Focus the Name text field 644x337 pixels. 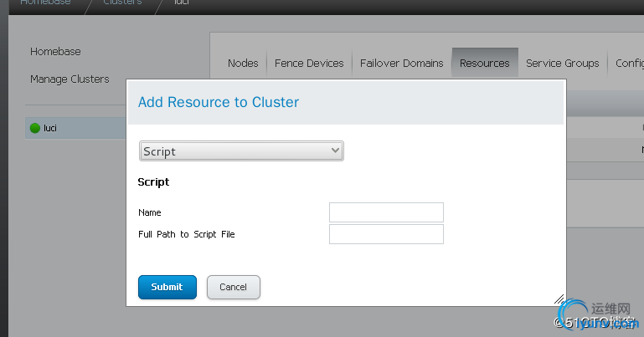tap(386, 212)
